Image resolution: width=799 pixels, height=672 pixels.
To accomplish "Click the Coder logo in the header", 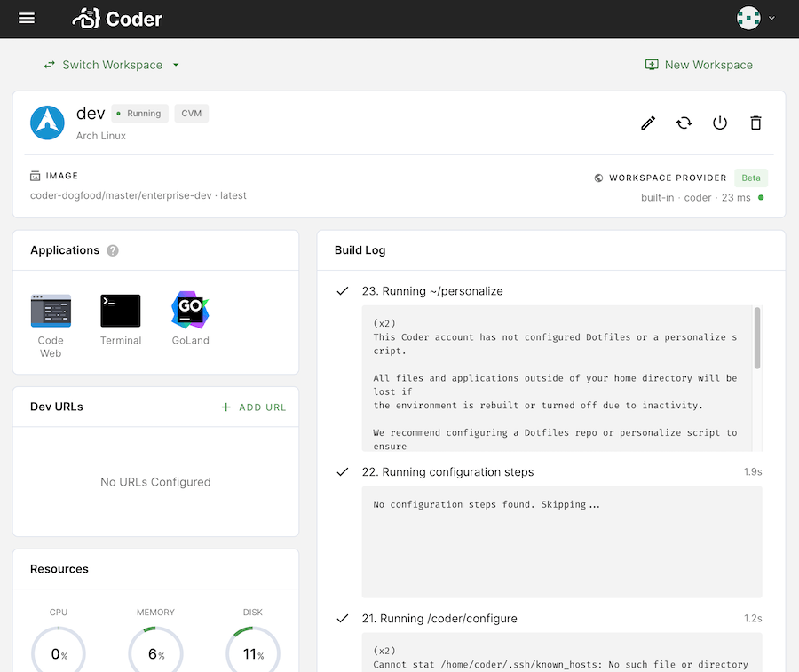I will tap(116, 18).
